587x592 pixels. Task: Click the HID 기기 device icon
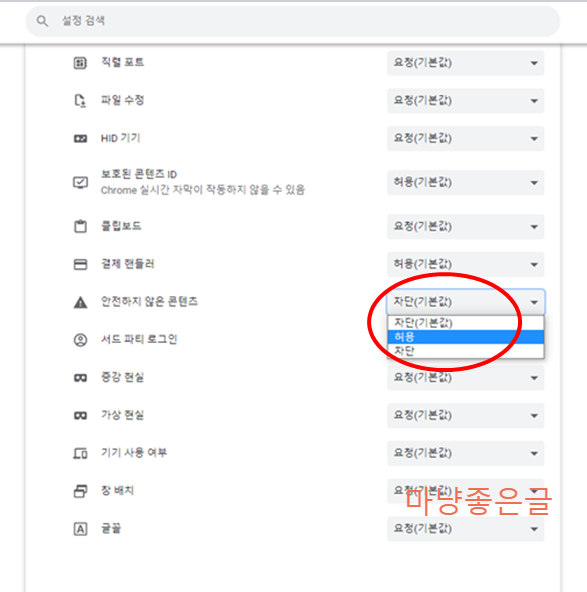80,139
